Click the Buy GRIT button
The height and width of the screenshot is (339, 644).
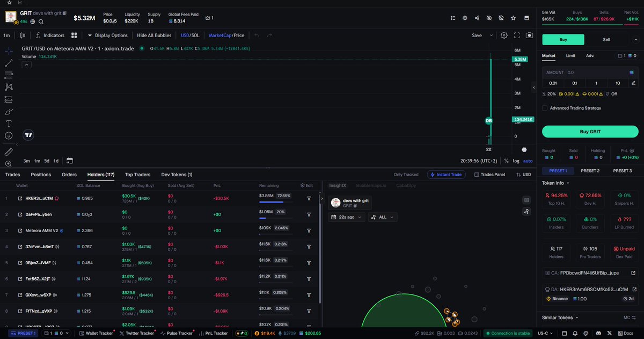590,132
